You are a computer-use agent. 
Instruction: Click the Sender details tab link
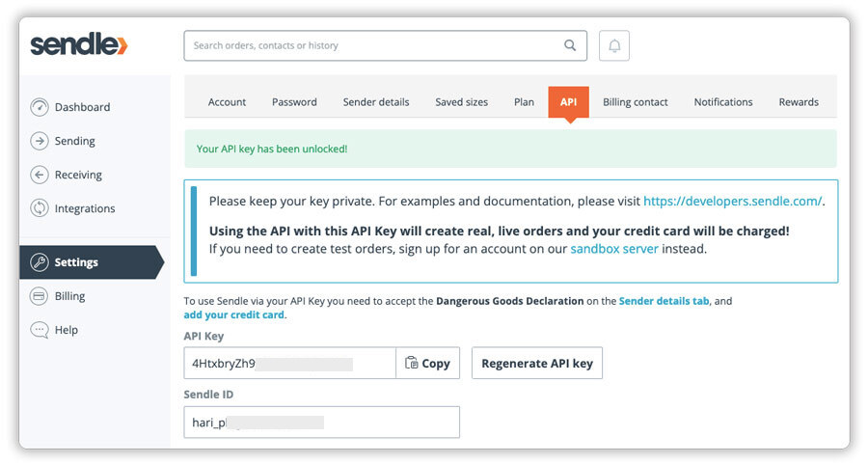click(664, 301)
